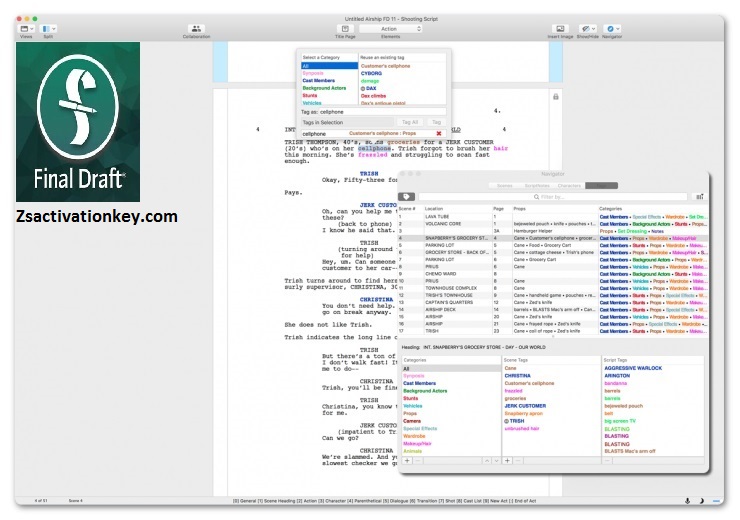This screenshot has width=740, height=520.
Task: Select bejeweled pouch in Script Tags
Action: coord(623,406)
